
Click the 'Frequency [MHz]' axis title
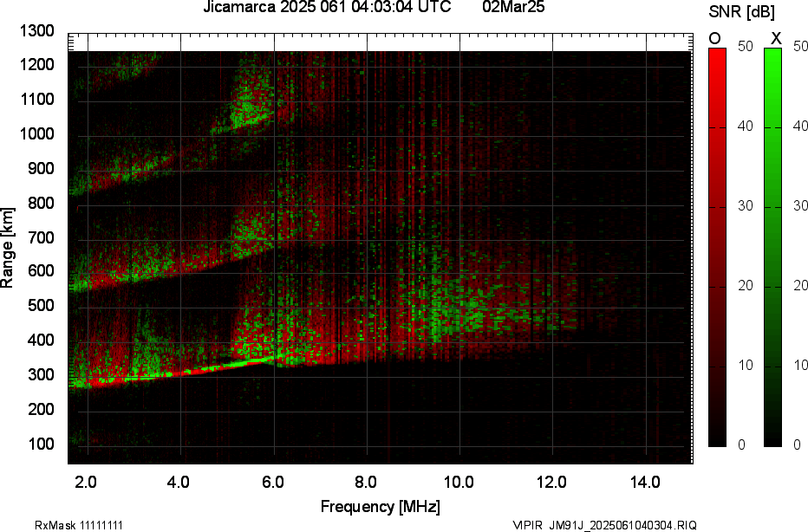pyautogui.click(x=381, y=507)
